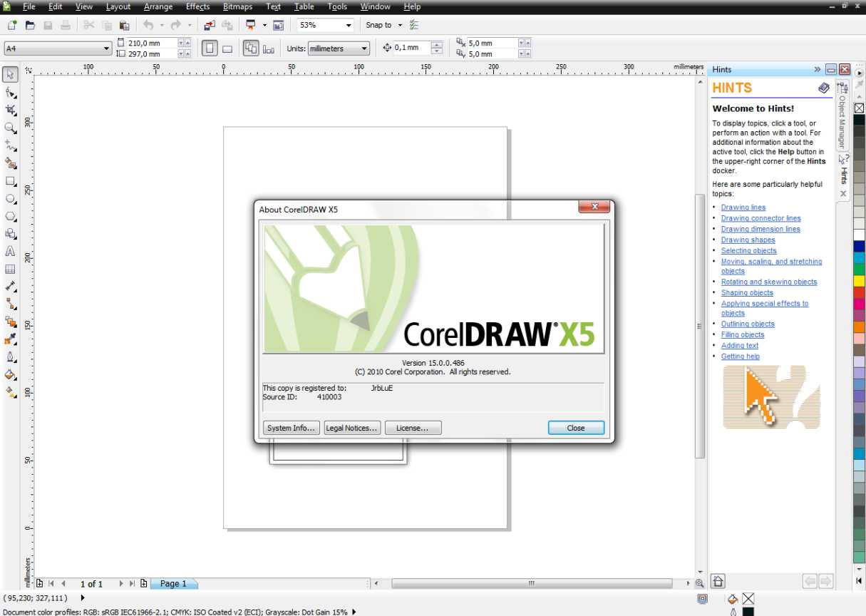Screen dimensions: 866x616
Task: Choose the Rectangle tool
Action: point(10,182)
